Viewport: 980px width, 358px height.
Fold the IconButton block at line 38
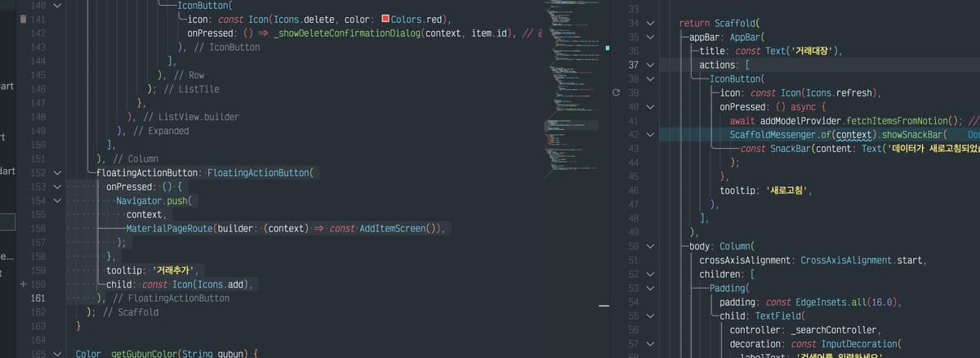click(650, 78)
